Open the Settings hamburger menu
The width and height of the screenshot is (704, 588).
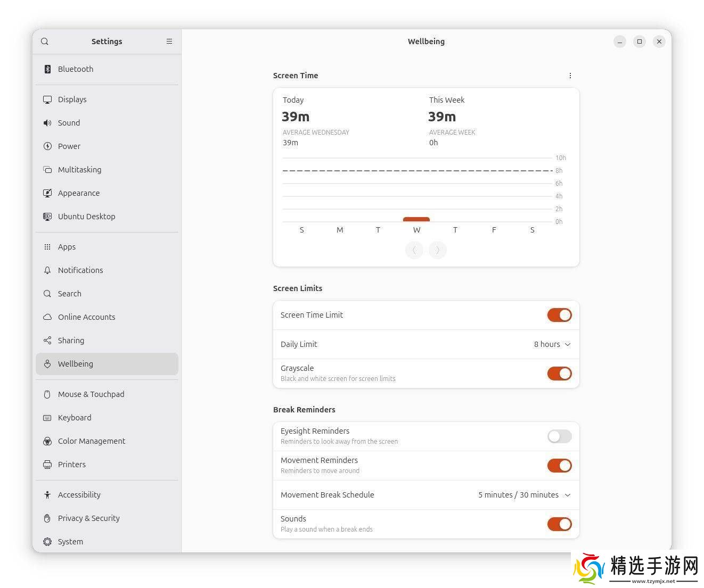pyautogui.click(x=169, y=42)
